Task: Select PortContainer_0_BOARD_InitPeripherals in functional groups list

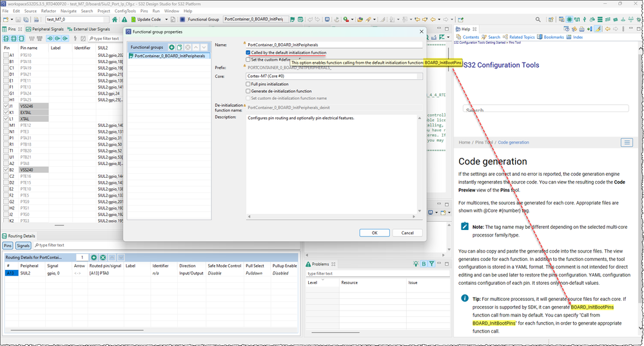Action: click(170, 56)
